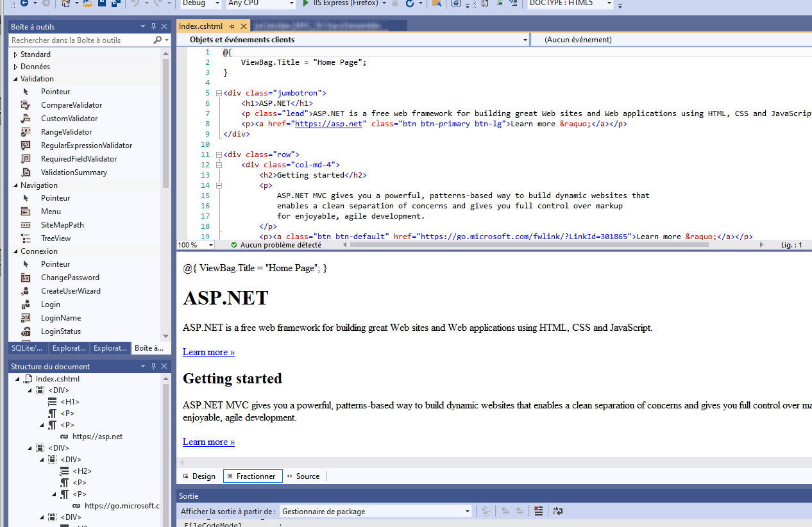This screenshot has height=527, width=812.
Task: Switch to the Source view tab
Action: pos(303,476)
